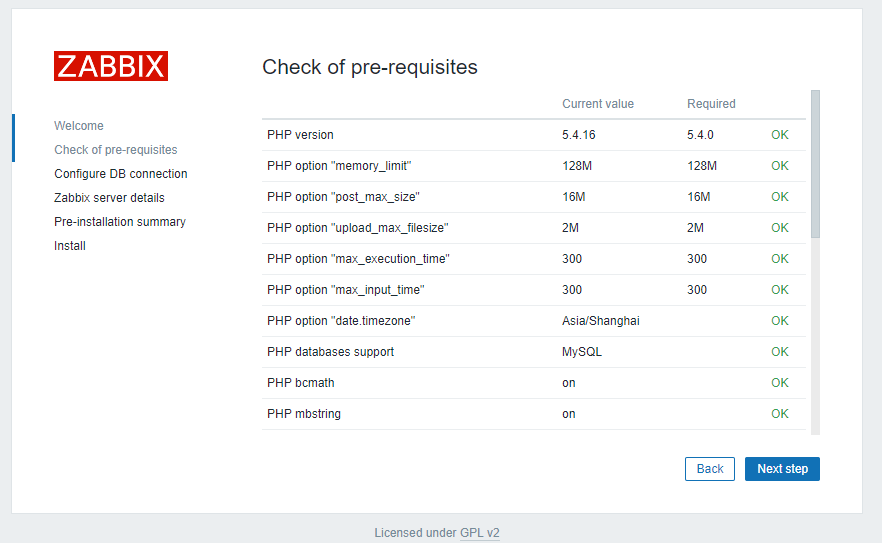Click the ZABBIX logo
Image resolution: width=882 pixels, height=543 pixels.
click(x=111, y=66)
